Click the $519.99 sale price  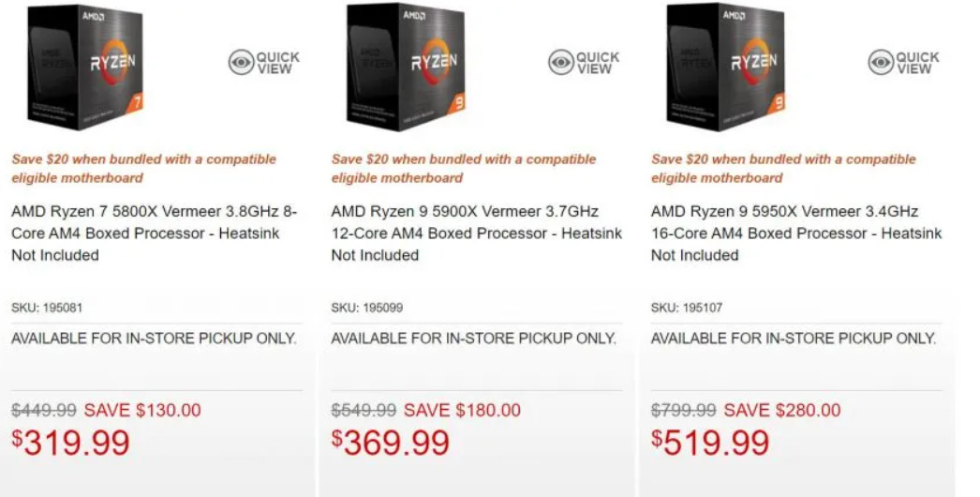point(711,443)
